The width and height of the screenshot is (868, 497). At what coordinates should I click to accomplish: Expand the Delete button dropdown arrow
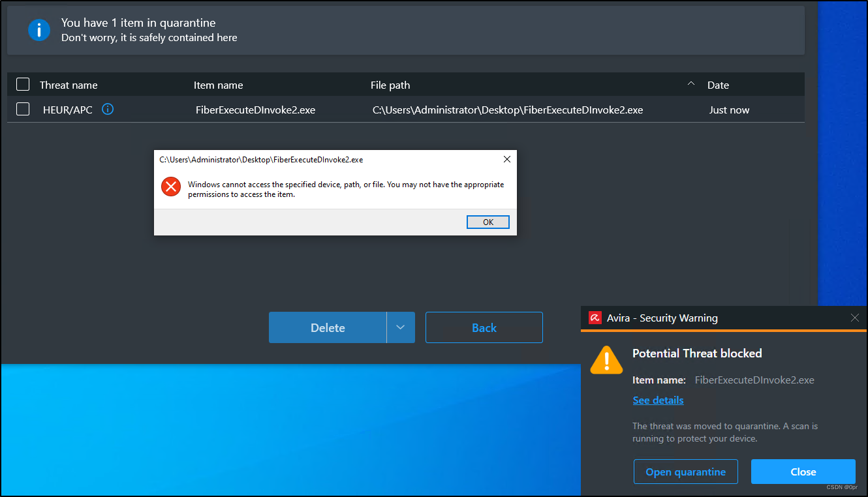(401, 327)
